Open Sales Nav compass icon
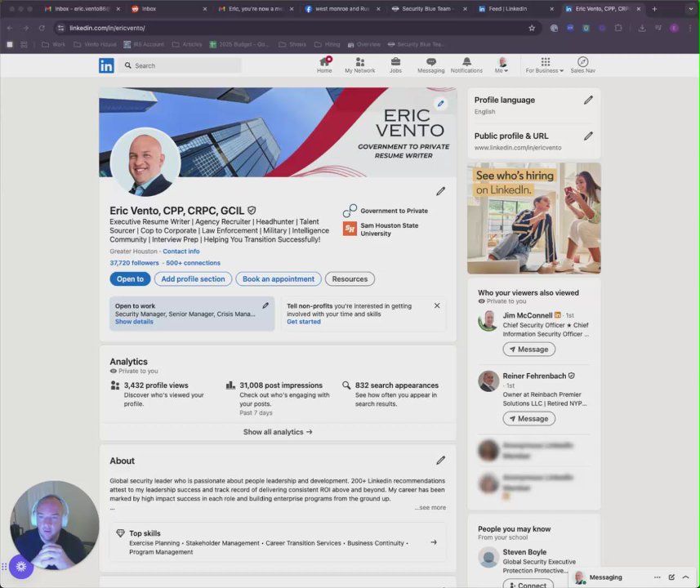Screen dimensions: 700x588 pos(582,65)
